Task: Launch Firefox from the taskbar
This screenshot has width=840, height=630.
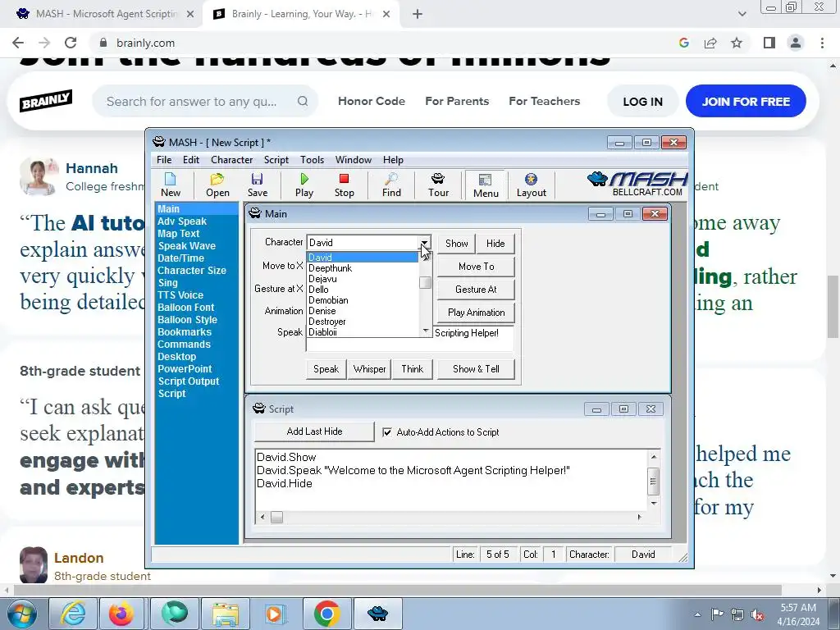Action: point(121,614)
